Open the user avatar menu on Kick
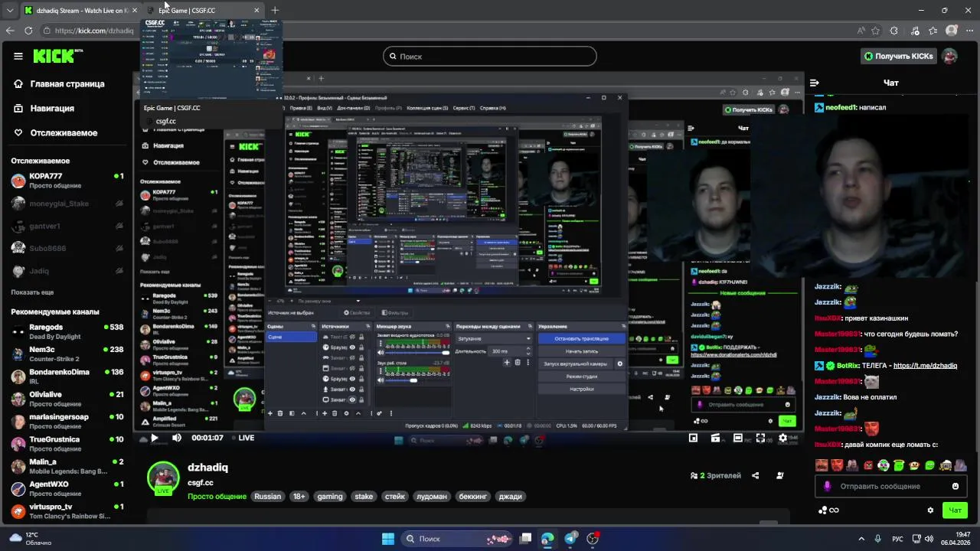This screenshot has width=980, height=551. coord(950,56)
